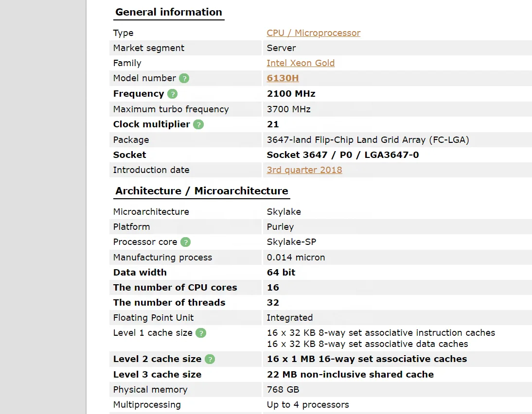Click the 22 MB non-inclusive shared cache text
This screenshot has height=414, width=532.
(x=350, y=374)
